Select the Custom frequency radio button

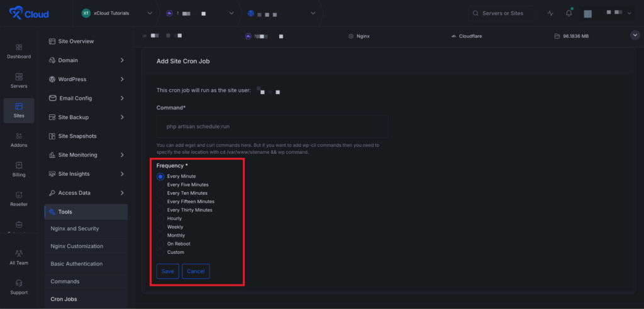pyautogui.click(x=160, y=252)
